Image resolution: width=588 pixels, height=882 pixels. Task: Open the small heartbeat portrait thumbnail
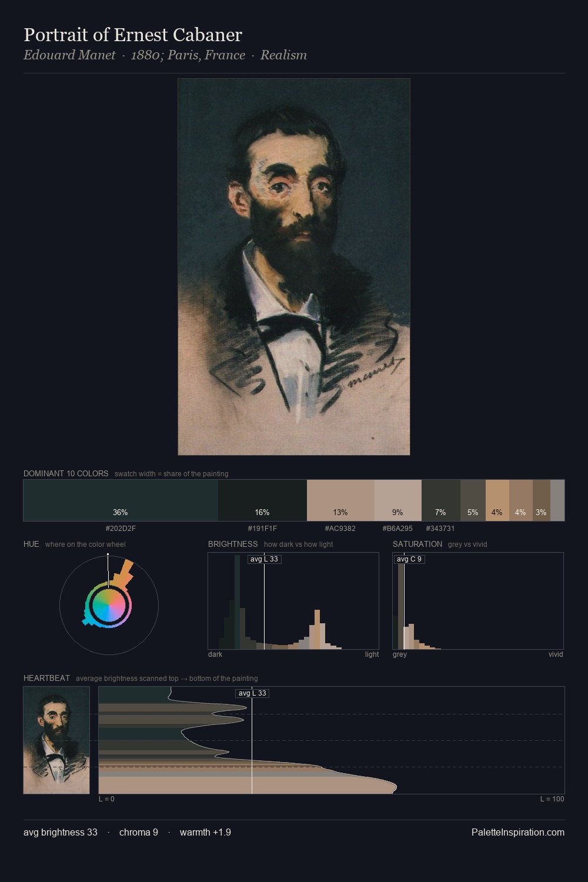pos(56,740)
